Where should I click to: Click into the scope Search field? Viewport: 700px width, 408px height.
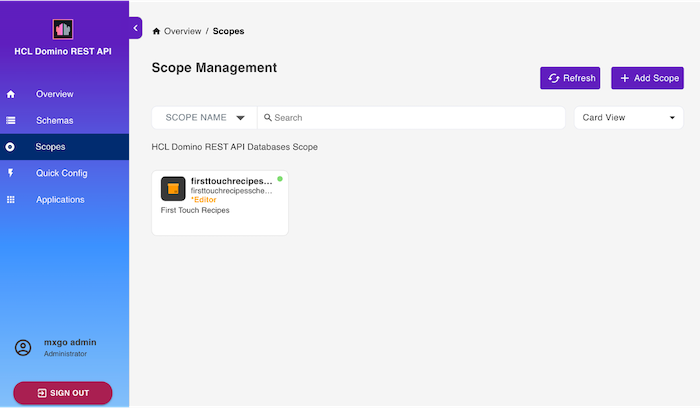pos(411,118)
